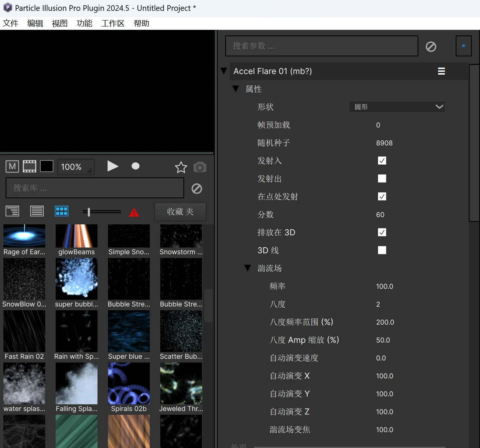Screen dimensions: 480x448
Task: Click the M mode icon button
Action: click(12, 167)
